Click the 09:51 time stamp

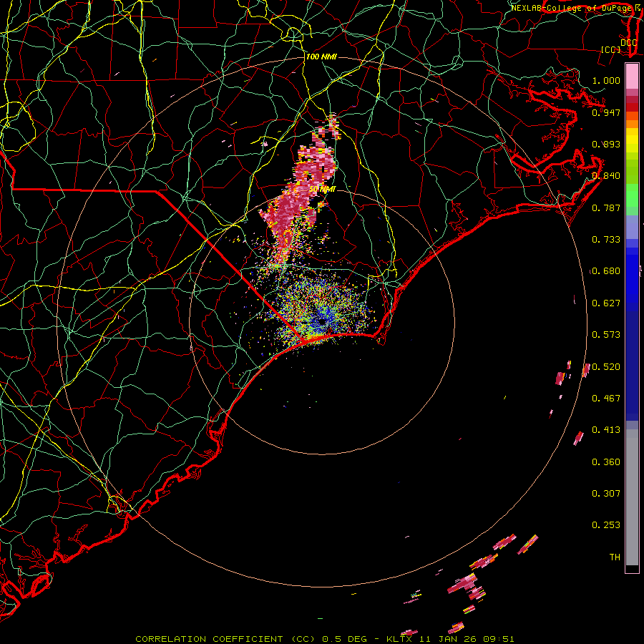(499, 639)
